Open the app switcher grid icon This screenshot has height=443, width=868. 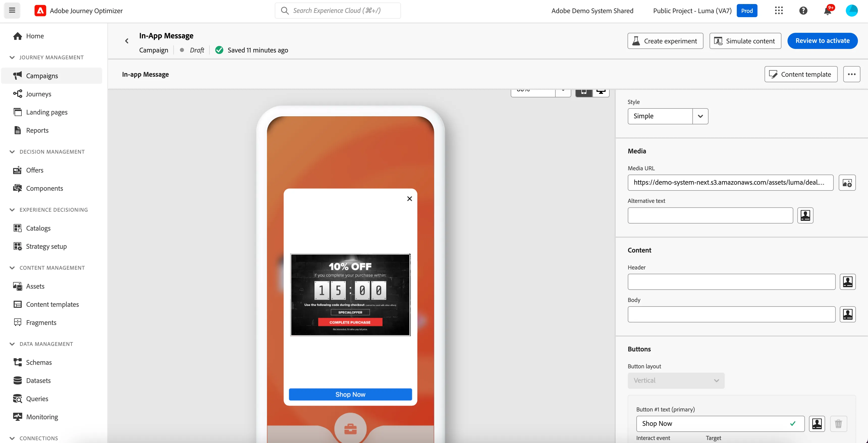[x=779, y=10]
